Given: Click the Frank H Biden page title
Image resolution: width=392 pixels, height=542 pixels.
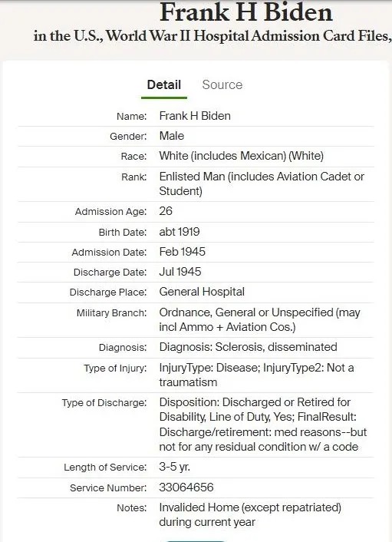Looking at the screenshot, I should (x=246, y=12).
